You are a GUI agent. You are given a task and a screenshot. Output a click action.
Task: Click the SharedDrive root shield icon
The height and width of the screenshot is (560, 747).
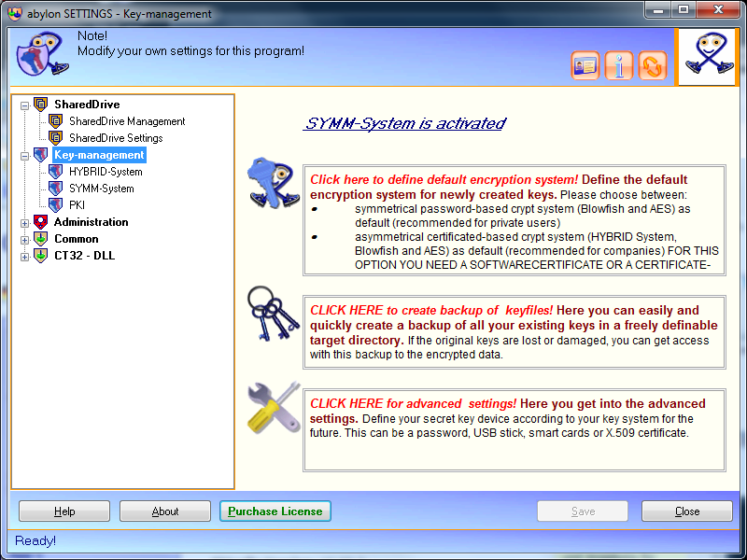[41, 104]
